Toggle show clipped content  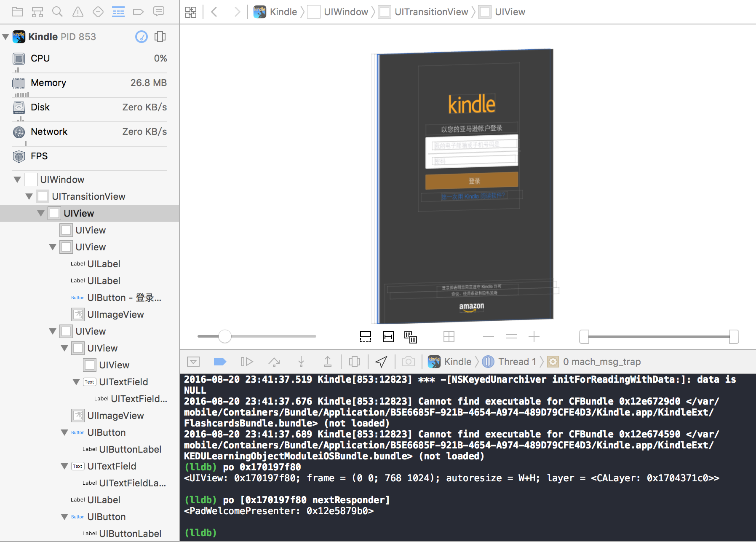(x=366, y=337)
